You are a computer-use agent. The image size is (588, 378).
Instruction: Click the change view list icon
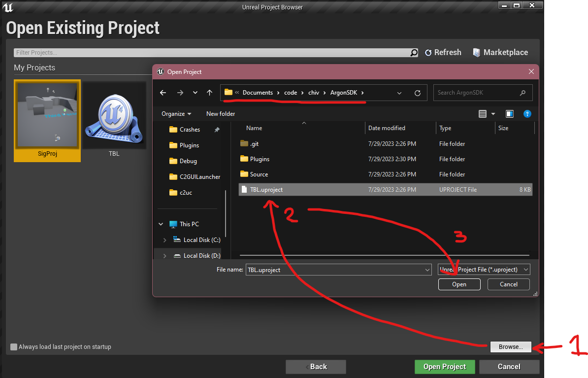483,114
